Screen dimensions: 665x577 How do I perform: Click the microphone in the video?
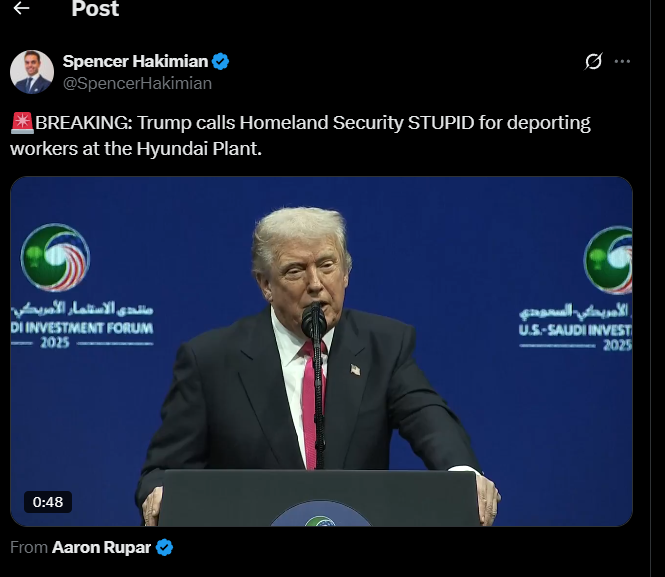click(314, 320)
